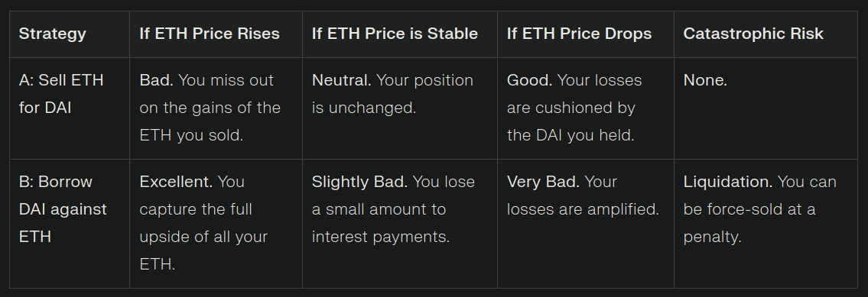Click the 'B: Borrow DAI against ETH' cell
This screenshot has width=868, height=297.
[x=69, y=224]
